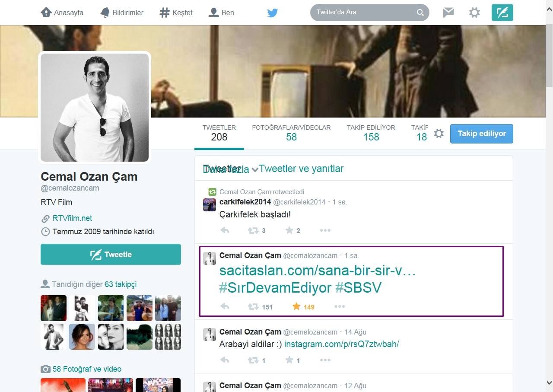Open the Ben profile menu

click(221, 13)
